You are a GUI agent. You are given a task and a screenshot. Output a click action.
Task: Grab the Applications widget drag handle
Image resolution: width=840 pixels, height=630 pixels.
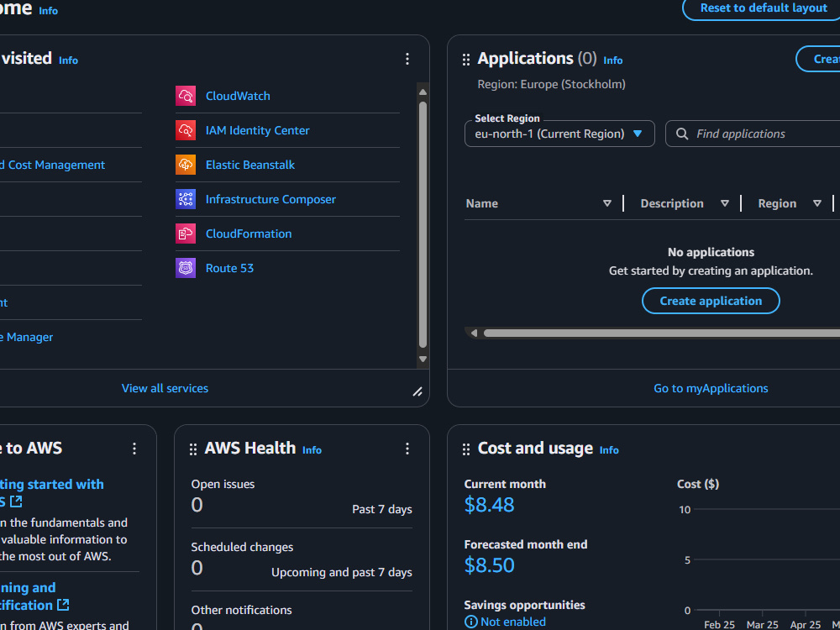click(466, 60)
